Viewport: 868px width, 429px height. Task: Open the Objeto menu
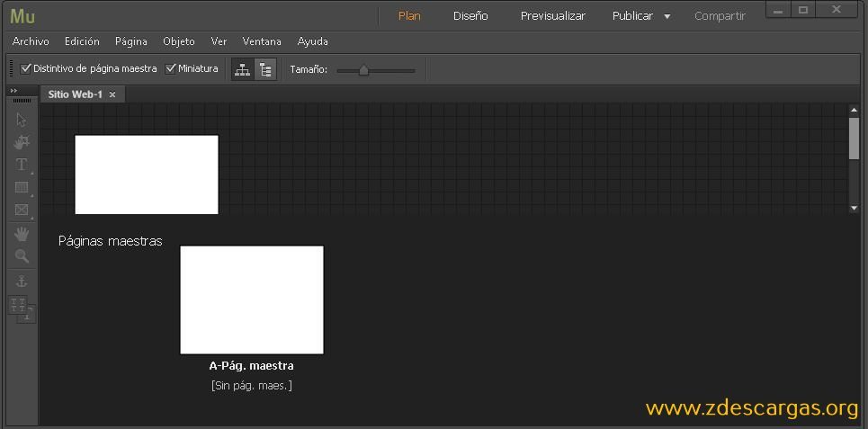click(x=179, y=41)
